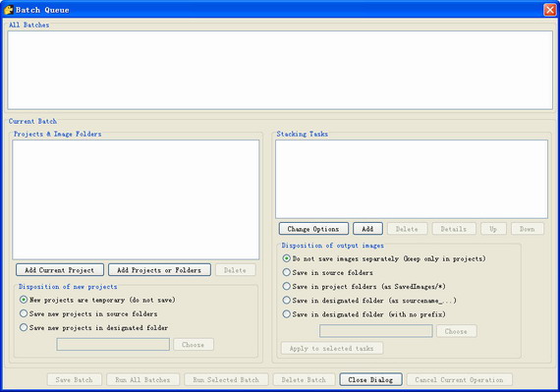Screen dimensions: 560x392
Task: Click Cancel Current Operation button
Action: pos(459,379)
